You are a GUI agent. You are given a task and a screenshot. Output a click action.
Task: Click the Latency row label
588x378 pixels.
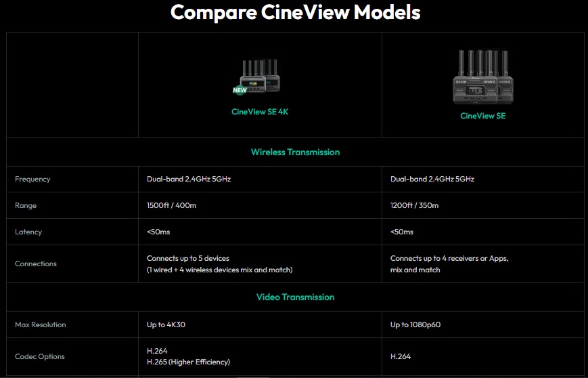pos(28,232)
